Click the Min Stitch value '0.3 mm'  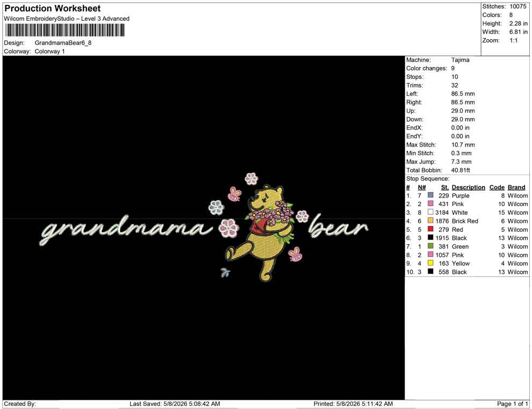pos(461,153)
